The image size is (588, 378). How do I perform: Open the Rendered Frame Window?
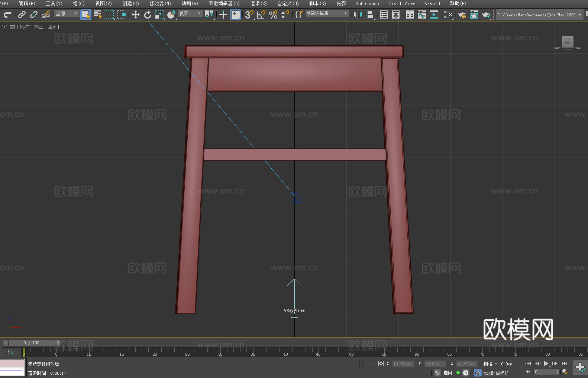coord(474,14)
